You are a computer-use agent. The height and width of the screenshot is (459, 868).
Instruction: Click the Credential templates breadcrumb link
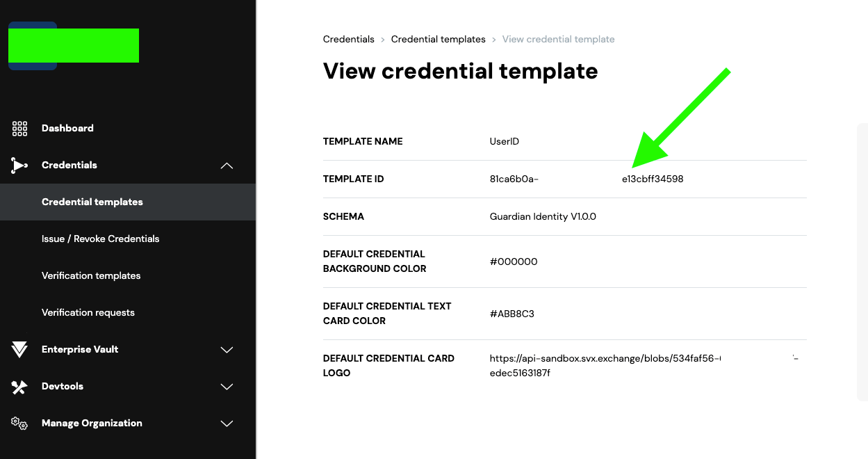click(x=439, y=39)
